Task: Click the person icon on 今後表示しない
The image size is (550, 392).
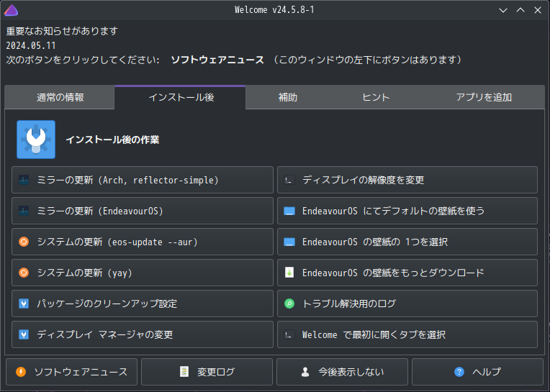Action: click(x=305, y=372)
